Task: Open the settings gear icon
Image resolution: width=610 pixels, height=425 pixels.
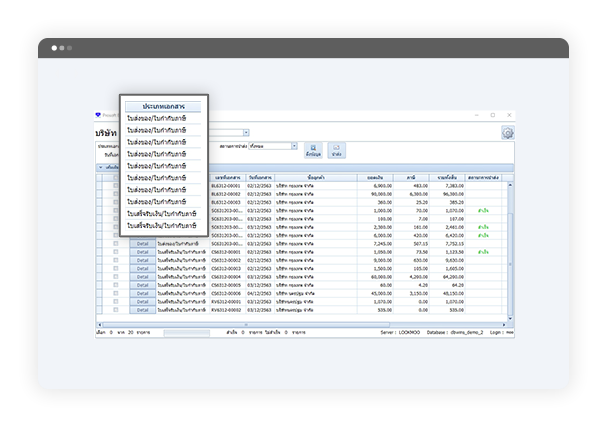Action: click(508, 133)
